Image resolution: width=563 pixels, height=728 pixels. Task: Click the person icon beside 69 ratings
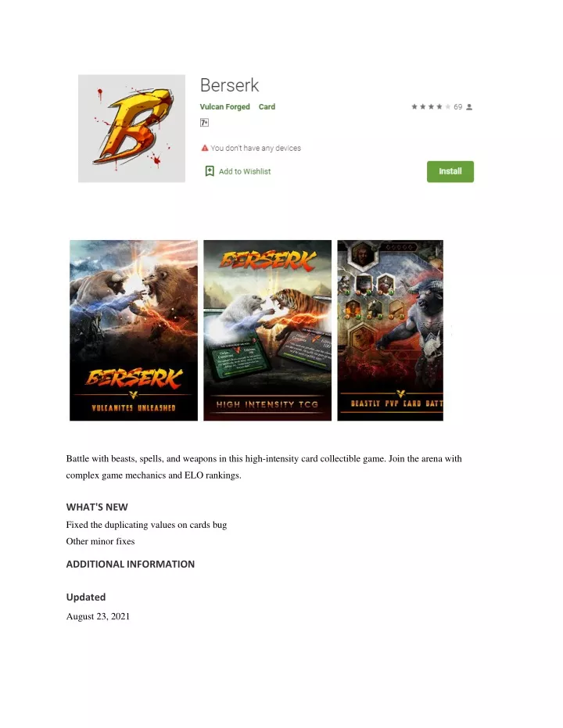click(x=469, y=107)
